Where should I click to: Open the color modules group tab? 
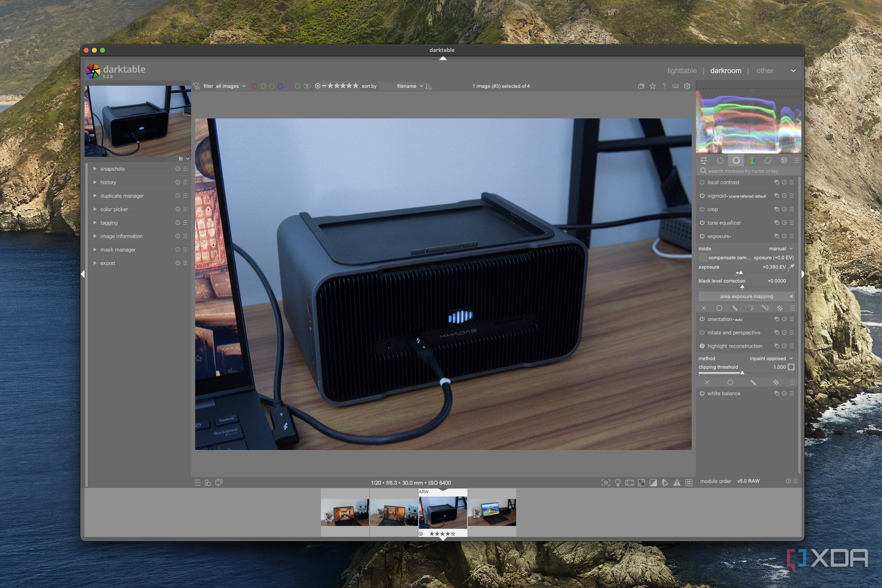click(752, 160)
